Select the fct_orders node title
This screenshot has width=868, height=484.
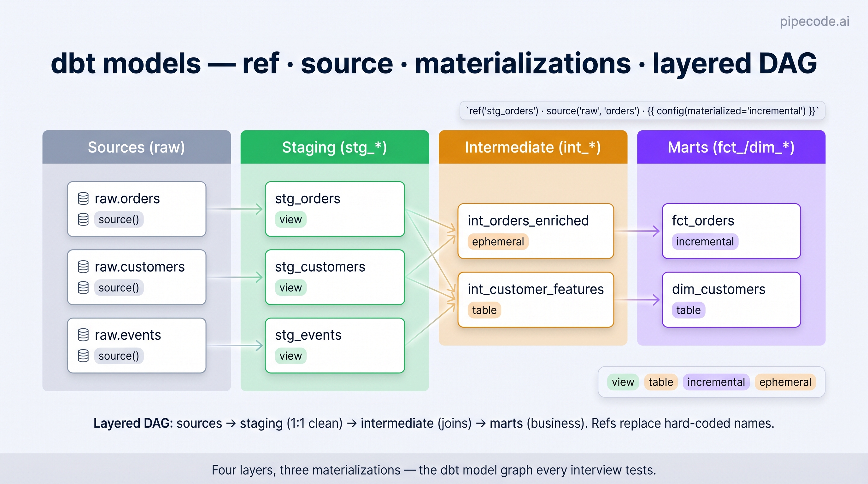(703, 221)
